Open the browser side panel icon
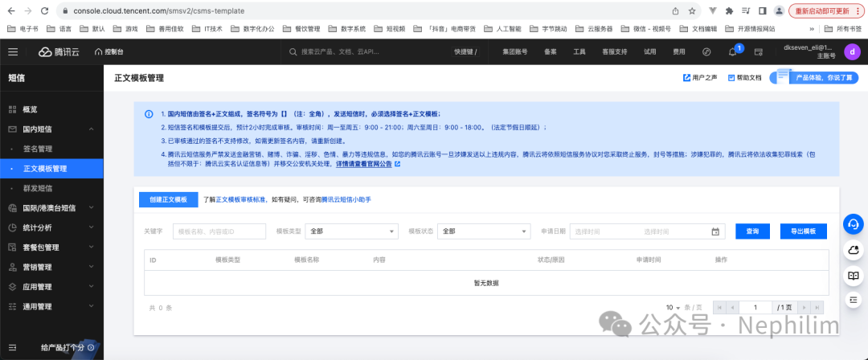This screenshot has width=868, height=360. click(x=762, y=10)
